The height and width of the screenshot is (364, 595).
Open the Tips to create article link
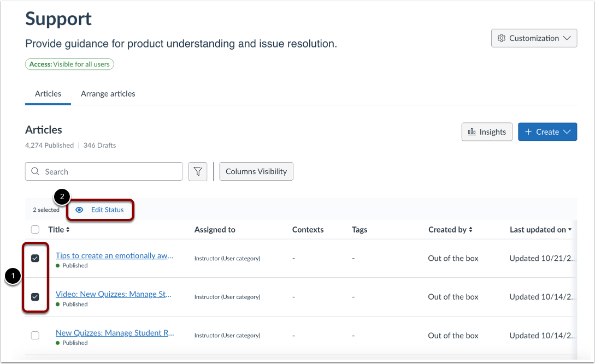point(114,255)
